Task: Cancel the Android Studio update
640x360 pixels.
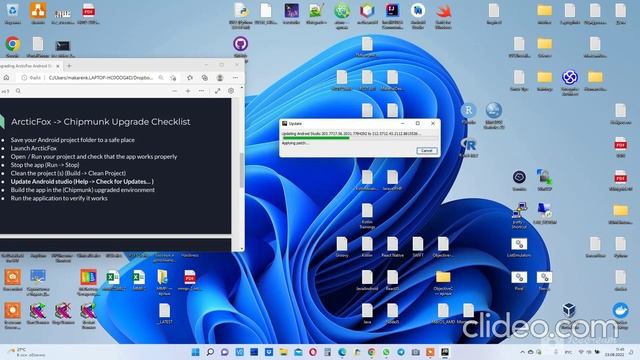Action: [x=427, y=151]
